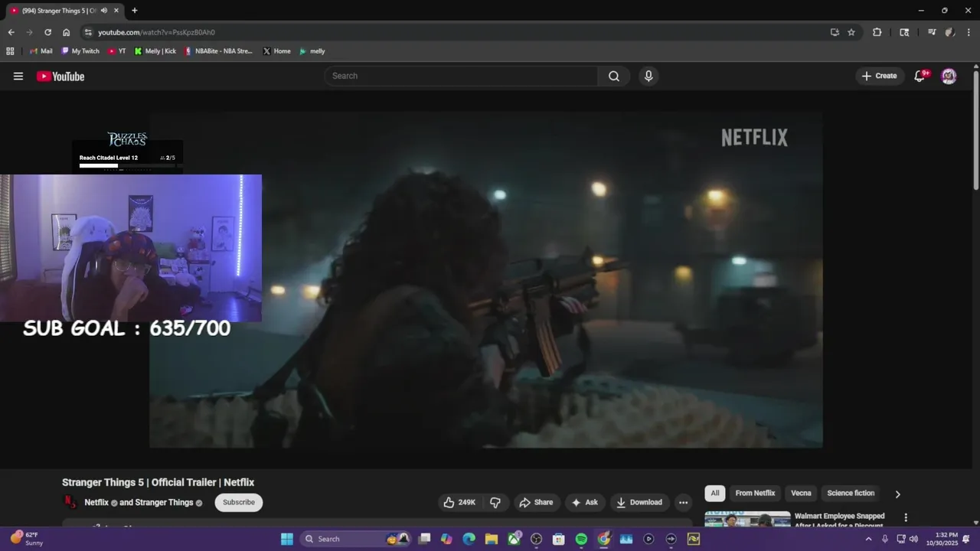Start voice search with the microphone icon
Screen dimensions: 980x551
(648, 76)
